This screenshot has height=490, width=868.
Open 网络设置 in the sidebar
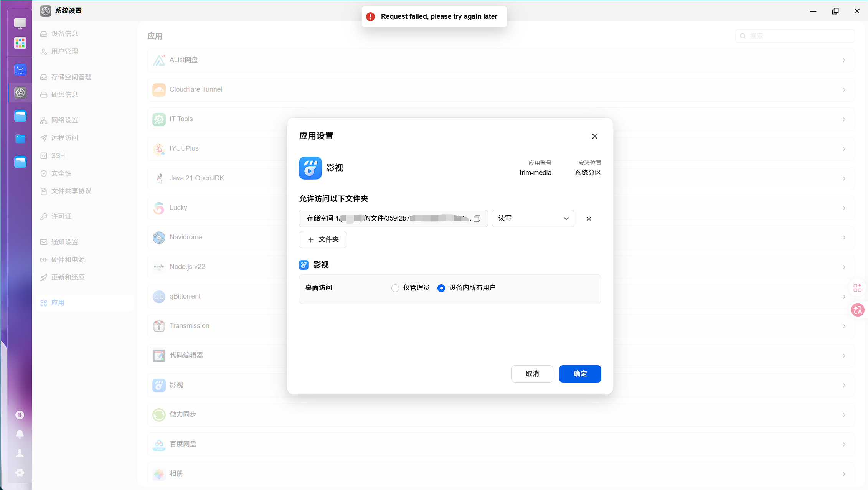coord(65,120)
